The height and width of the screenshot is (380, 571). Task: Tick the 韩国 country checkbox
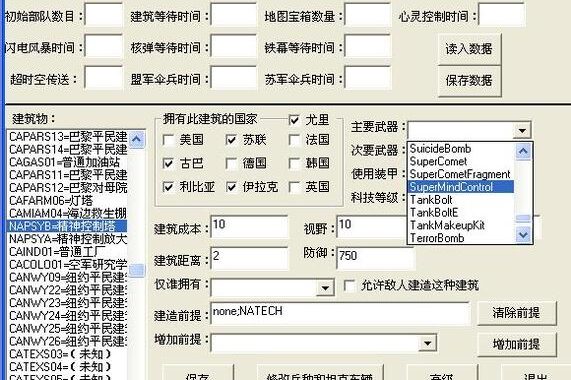click(x=294, y=163)
